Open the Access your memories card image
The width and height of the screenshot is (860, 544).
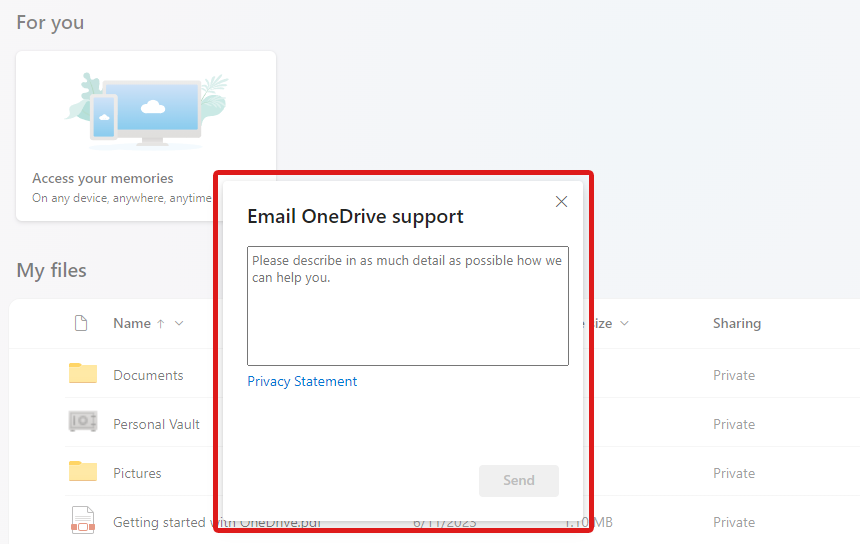(x=146, y=111)
